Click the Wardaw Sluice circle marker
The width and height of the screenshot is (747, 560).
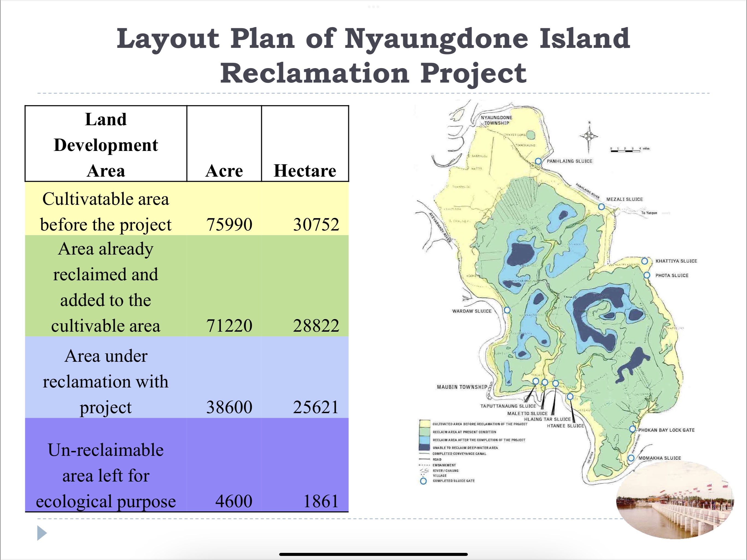507,310
